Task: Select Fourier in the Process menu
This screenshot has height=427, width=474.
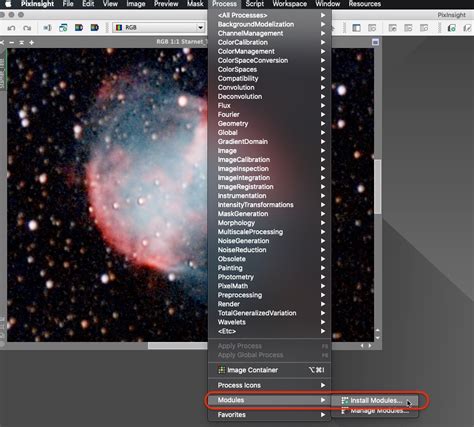Action: pyautogui.click(x=269, y=115)
